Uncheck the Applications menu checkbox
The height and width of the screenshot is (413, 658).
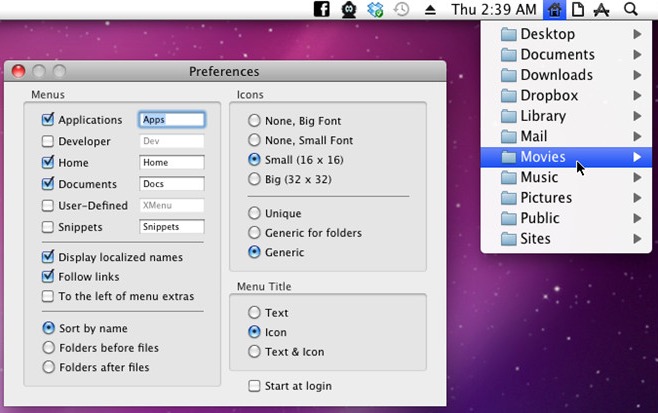(48, 120)
